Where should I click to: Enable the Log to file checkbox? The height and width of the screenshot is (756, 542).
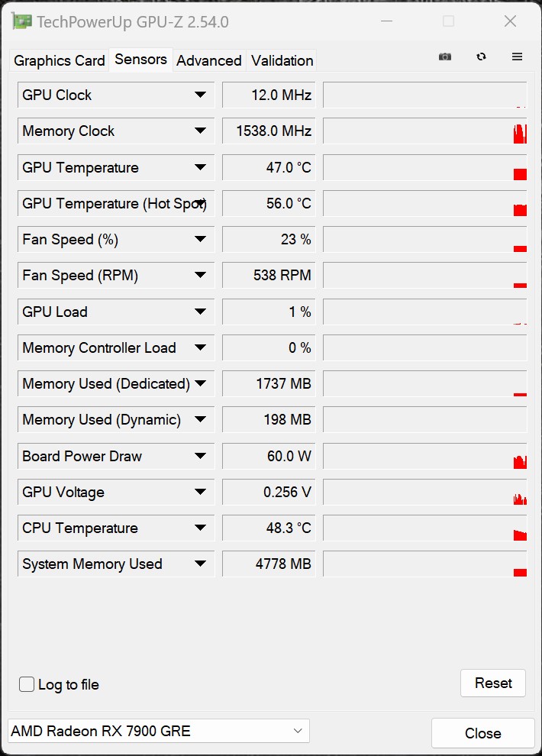27,684
